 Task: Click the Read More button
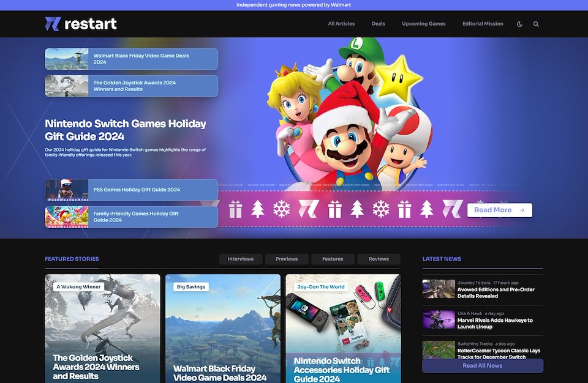pos(500,210)
